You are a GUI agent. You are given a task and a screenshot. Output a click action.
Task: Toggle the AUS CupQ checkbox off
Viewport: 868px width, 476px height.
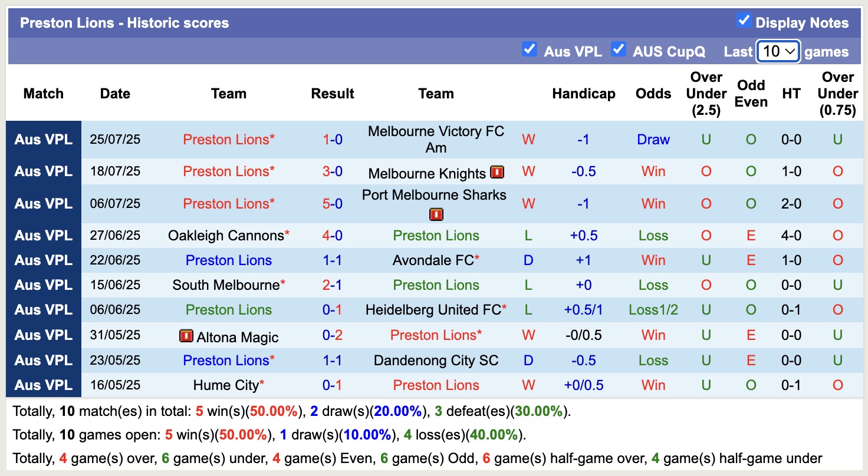pos(619,49)
